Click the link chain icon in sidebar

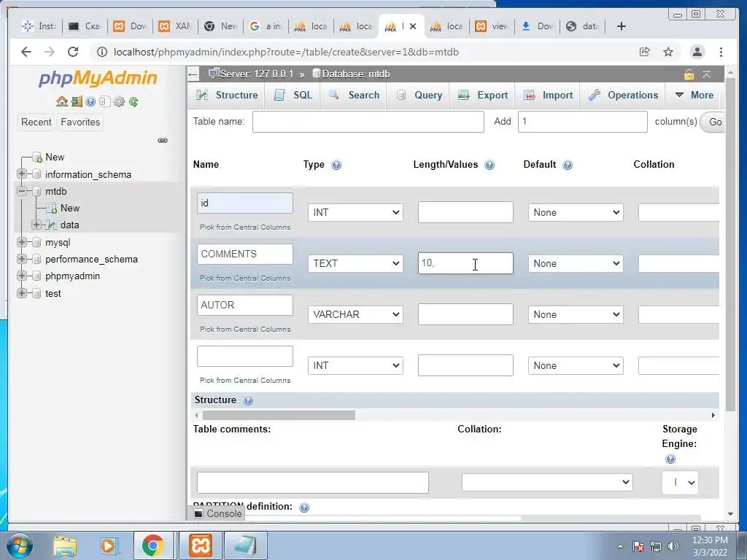click(163, 141)
